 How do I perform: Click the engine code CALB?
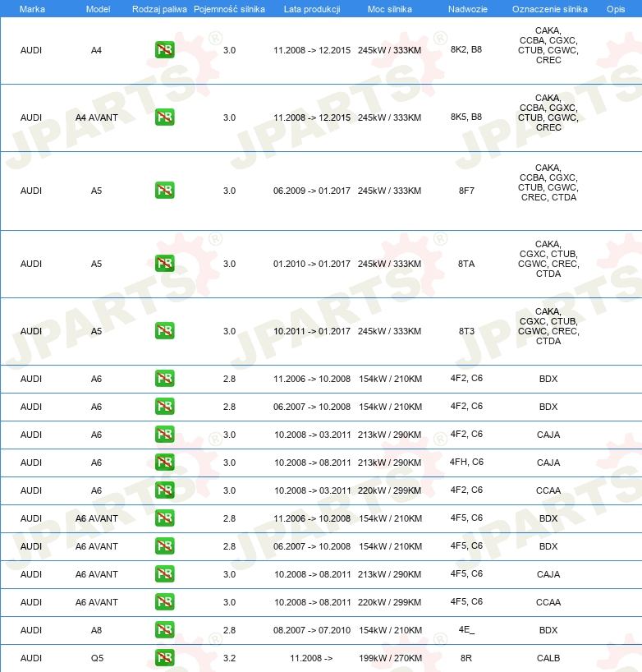[x=548, y=658]
